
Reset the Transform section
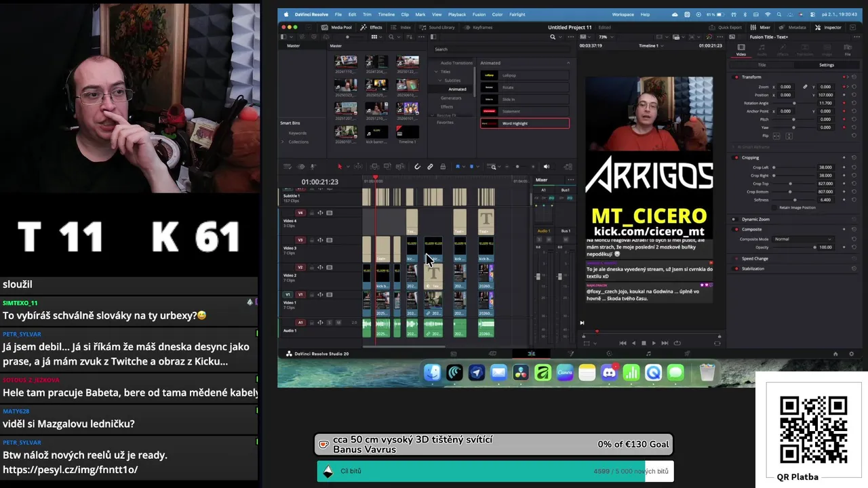(854, 77)
